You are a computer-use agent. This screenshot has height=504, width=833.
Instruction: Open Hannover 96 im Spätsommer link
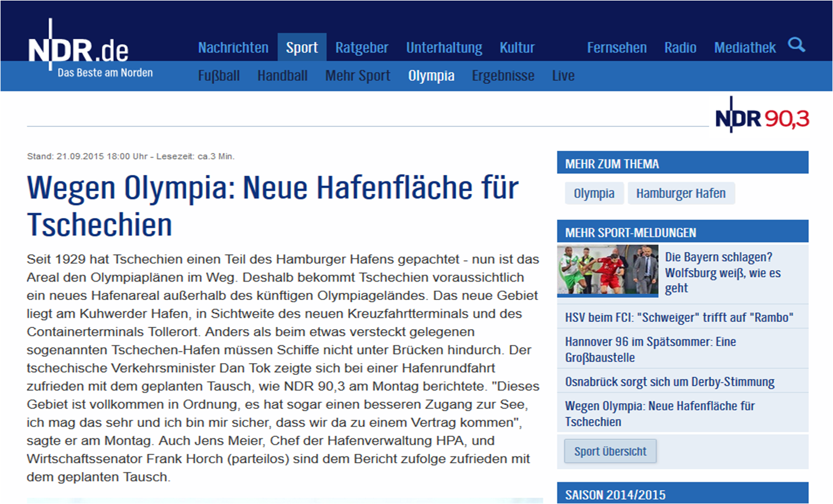coord(650,349)
